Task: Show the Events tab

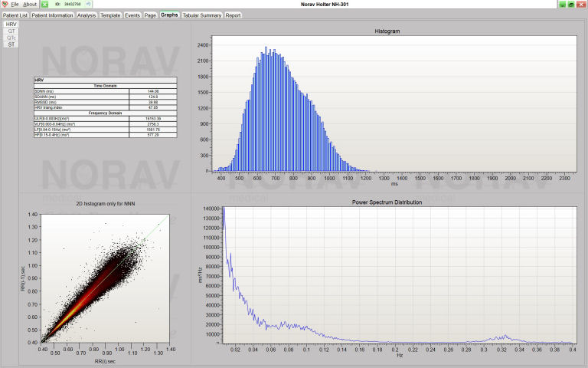Action: (x=132, y=15)
